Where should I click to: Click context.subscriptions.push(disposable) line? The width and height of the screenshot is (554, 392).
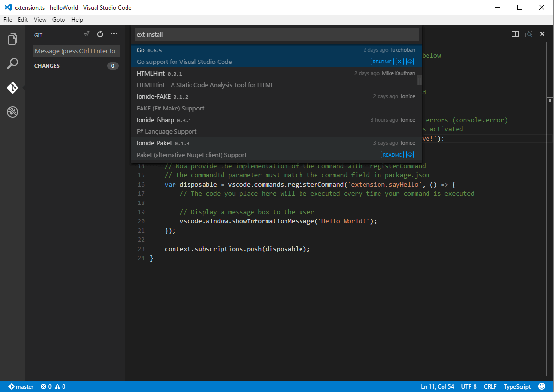point(237,249)
